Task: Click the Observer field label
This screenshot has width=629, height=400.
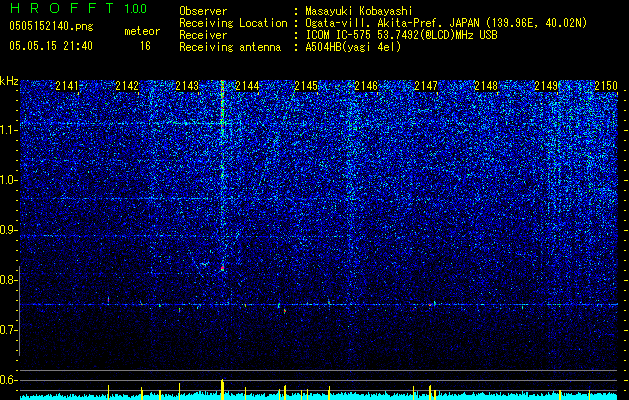Action: 203,11
